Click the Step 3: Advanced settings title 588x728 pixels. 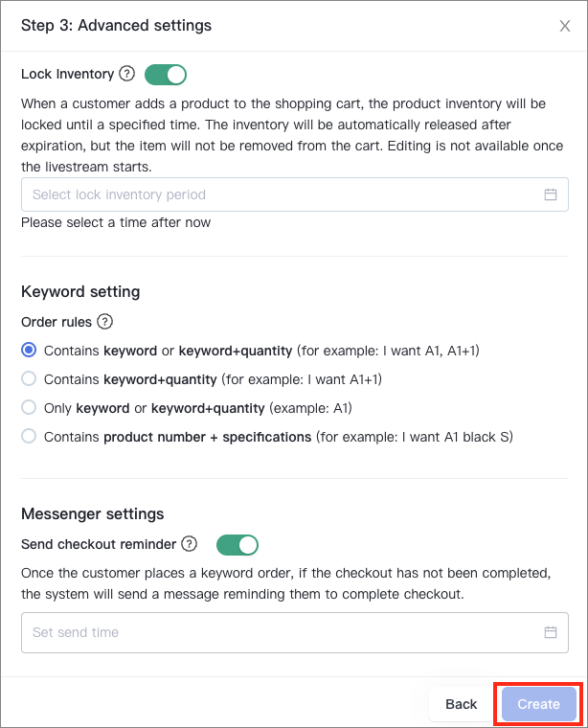[x=117, y=26]
